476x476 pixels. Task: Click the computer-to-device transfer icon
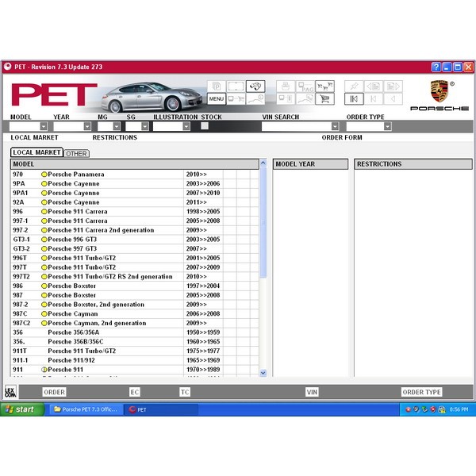pyautogui.click(x=286, y=98)
